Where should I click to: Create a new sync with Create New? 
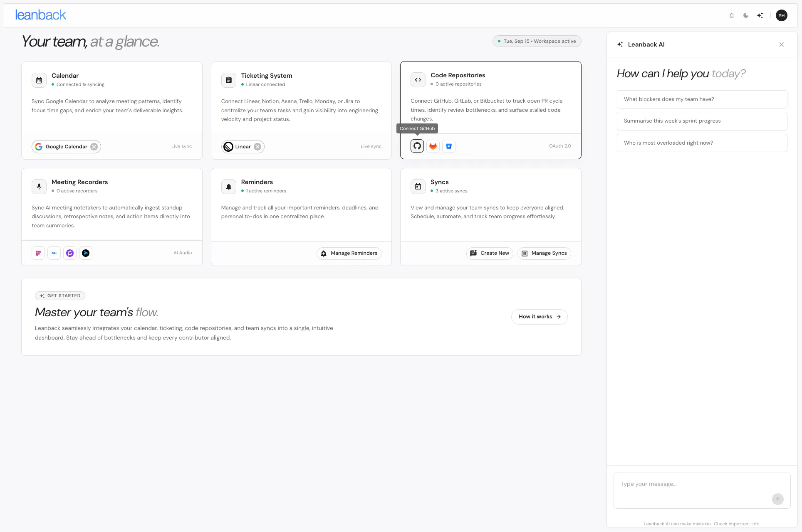coord(490,253)
